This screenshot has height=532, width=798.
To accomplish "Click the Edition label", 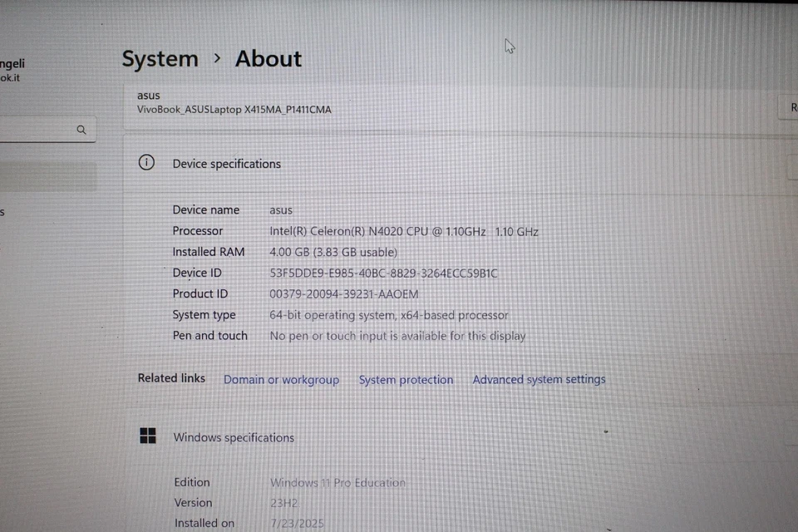I will click(192, 482).
